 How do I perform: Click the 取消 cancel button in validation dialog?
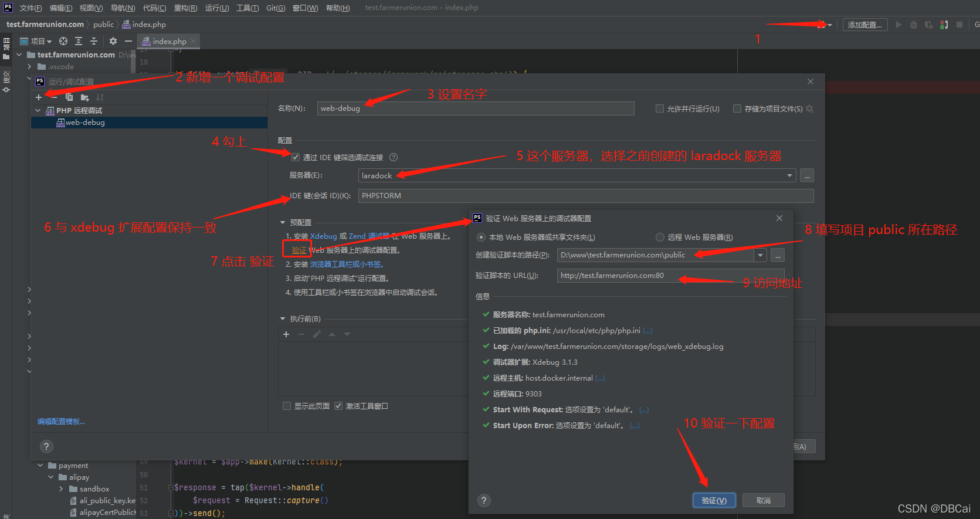pyautogui.click(x=764, y=500)
